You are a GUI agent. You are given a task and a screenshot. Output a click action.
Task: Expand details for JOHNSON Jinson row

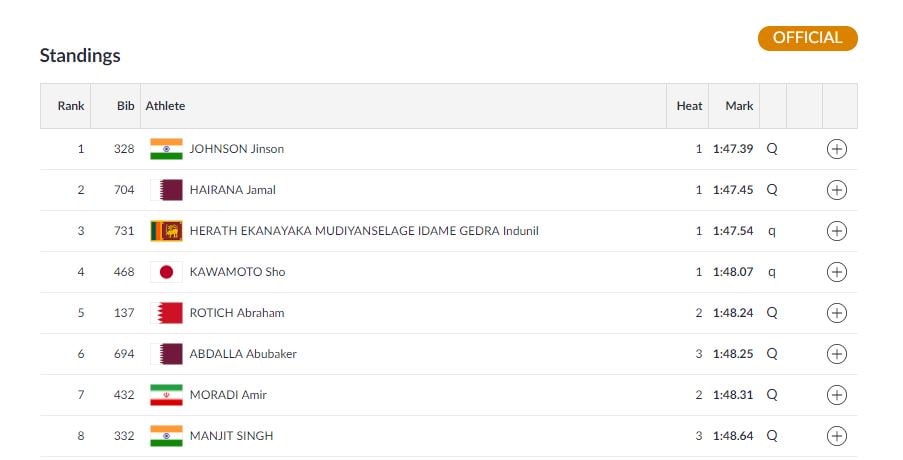point(837,149)
